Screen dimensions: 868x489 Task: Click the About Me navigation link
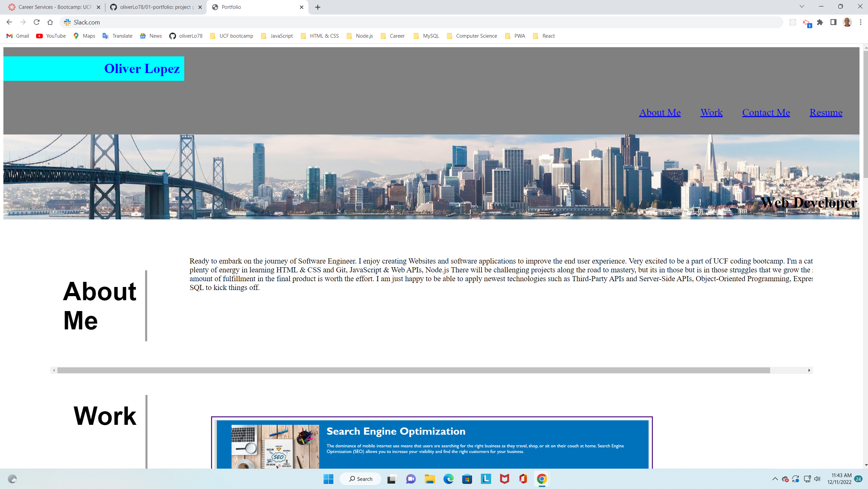point(659,112)
